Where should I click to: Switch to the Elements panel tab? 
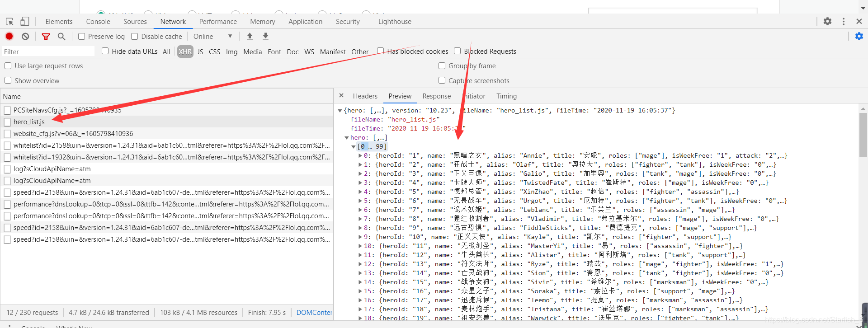(59, 21)
